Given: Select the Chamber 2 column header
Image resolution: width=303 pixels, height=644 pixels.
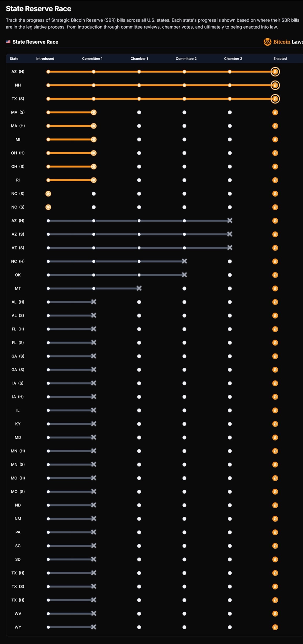Looking at the screenshot, I should pos(233,59).
